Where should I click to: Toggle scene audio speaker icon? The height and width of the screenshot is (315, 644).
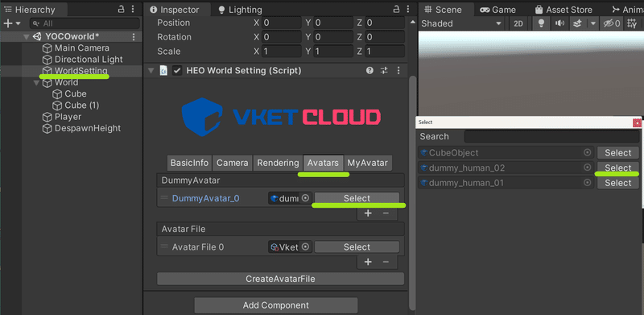(559, 23)
